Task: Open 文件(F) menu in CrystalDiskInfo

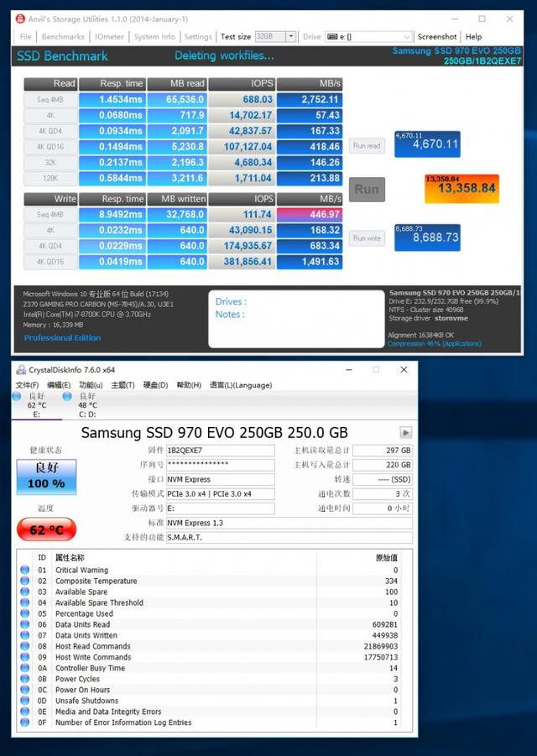Action: tap(28, 385)
